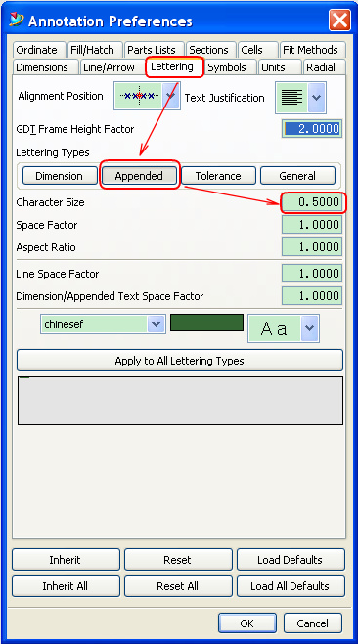Switch to the Fit Methods tab
This screenshot has height=644, width=358.
(x=312, y=50)
